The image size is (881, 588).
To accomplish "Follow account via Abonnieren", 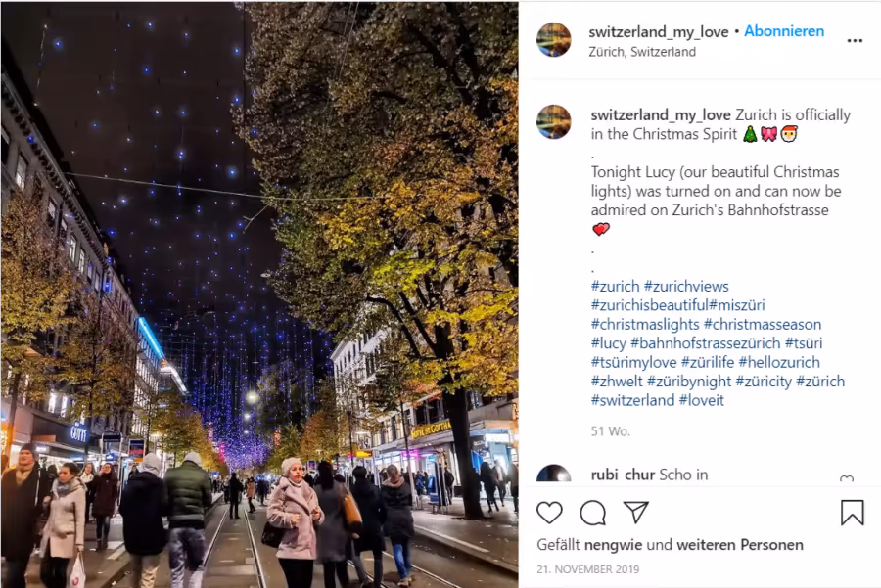I will pos(784,31).
